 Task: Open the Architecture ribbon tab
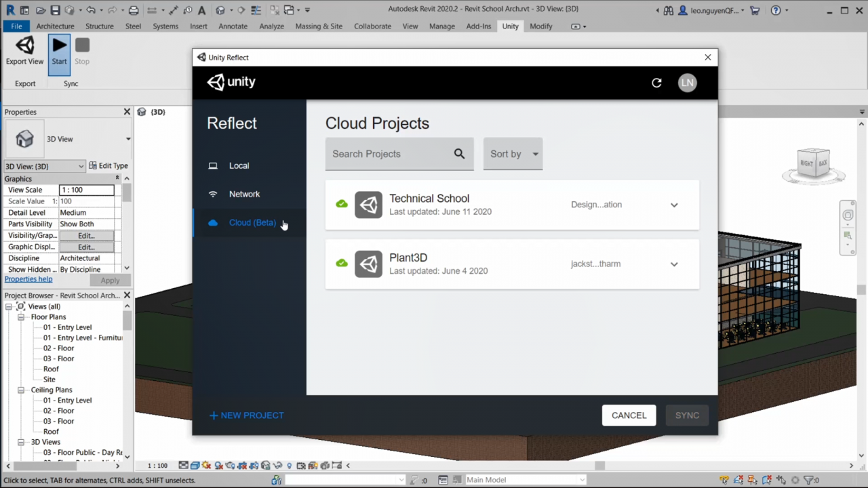pos(55,26)
